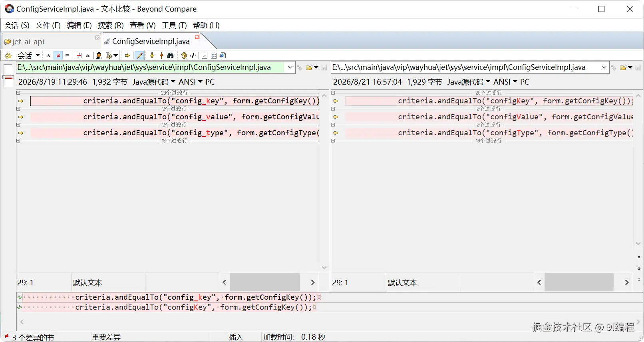Expand left 19个过滤行 collapsed section

[18, 140]
